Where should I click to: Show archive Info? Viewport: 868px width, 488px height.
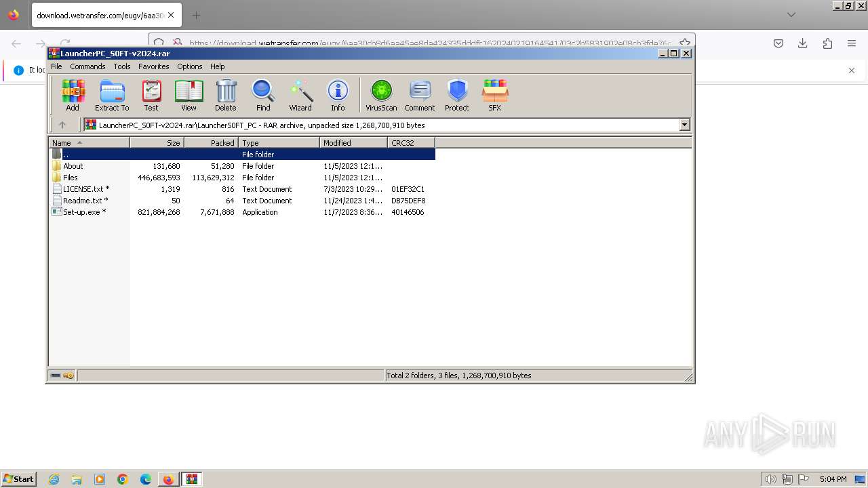[338, 95]
